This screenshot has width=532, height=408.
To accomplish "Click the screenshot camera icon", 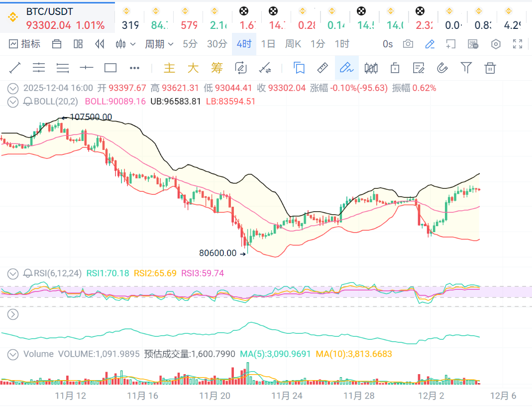I will [408, 44].
